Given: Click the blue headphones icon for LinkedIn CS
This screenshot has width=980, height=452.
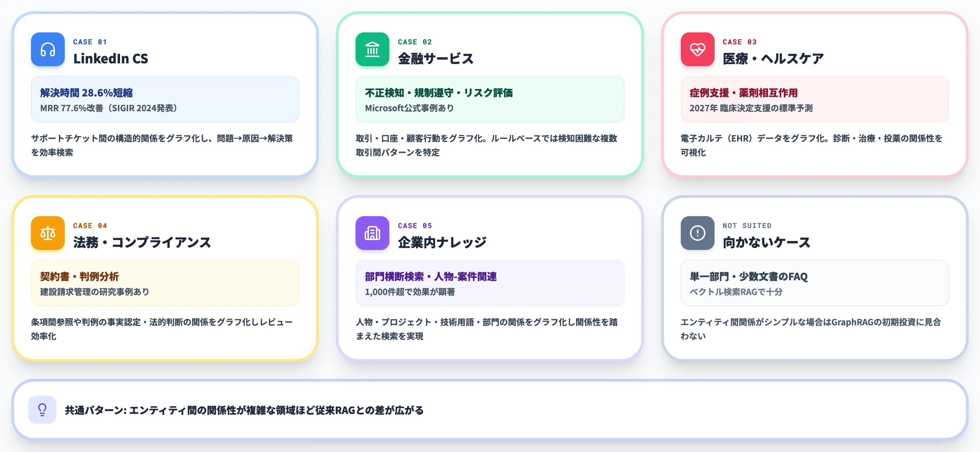Looking at the screenshot, I should [x=48, y=50].
